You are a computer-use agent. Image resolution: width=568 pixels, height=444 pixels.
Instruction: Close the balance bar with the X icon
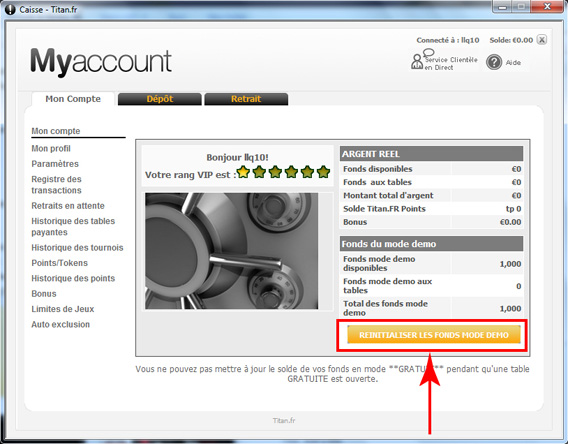click(x=542, y=40)
